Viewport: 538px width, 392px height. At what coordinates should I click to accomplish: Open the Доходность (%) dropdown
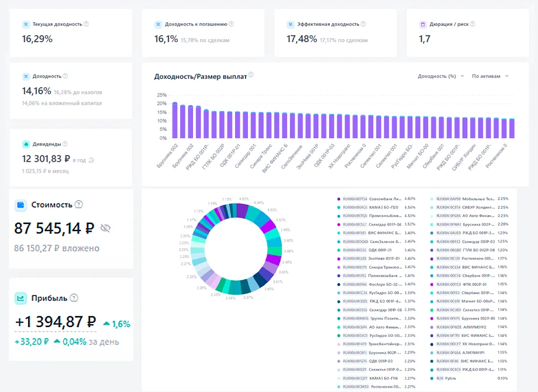[440, 76]
